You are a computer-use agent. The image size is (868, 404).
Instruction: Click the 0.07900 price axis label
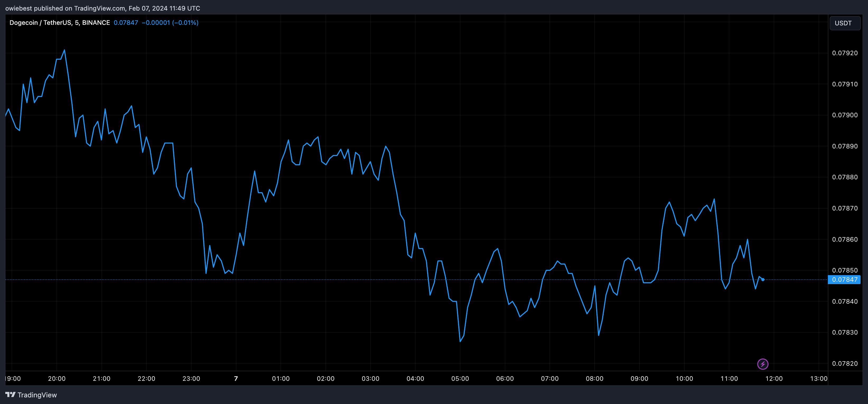tap(845, 115)
